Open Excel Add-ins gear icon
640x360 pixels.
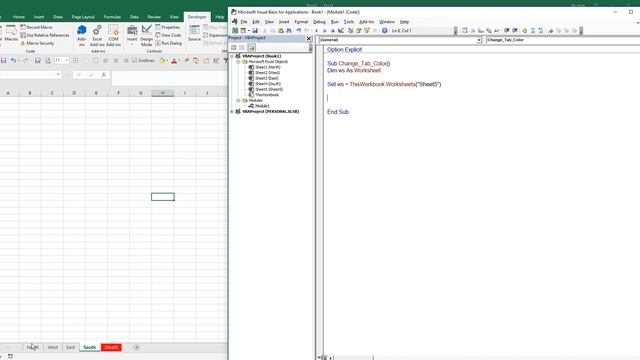97,35
